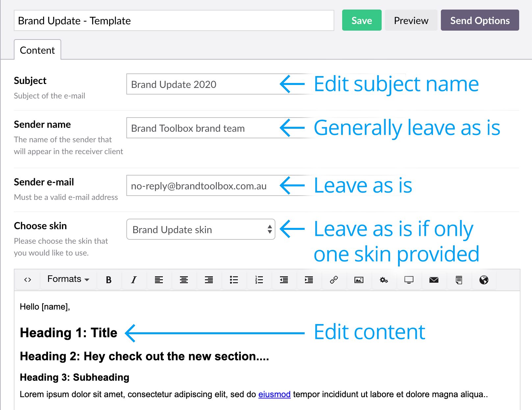The image size is (532, 410).
Task: Click the template name field
Action: pos(174,20)
